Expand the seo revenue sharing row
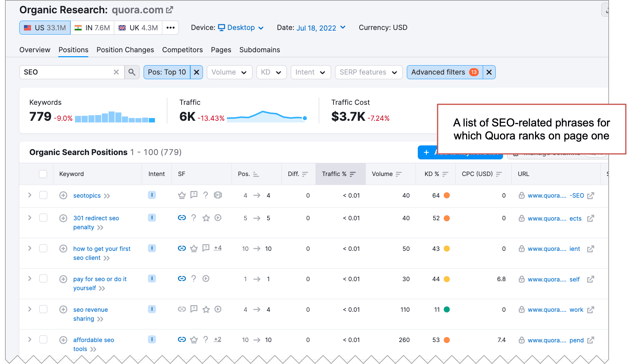This screenshot has width=630, height=364. coord(30,309)
